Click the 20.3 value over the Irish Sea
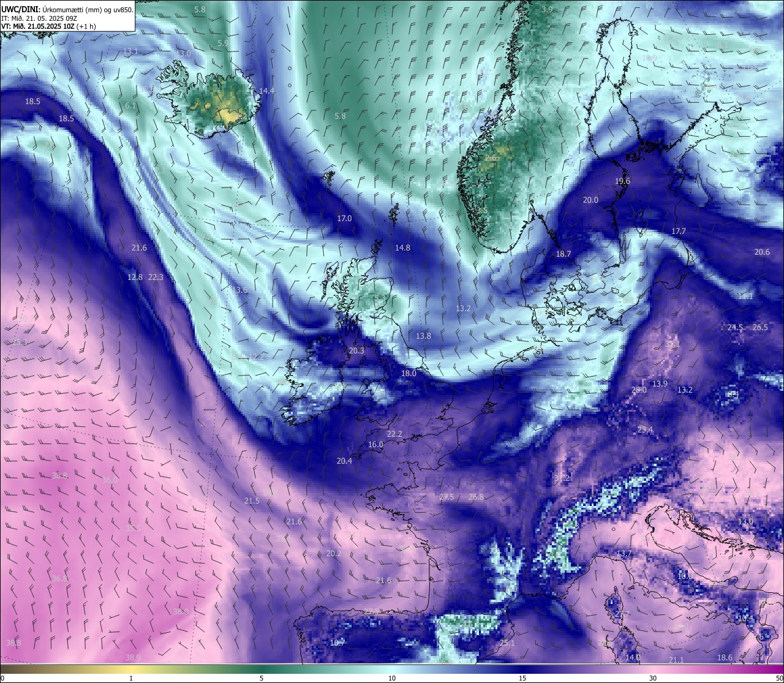 356,350
